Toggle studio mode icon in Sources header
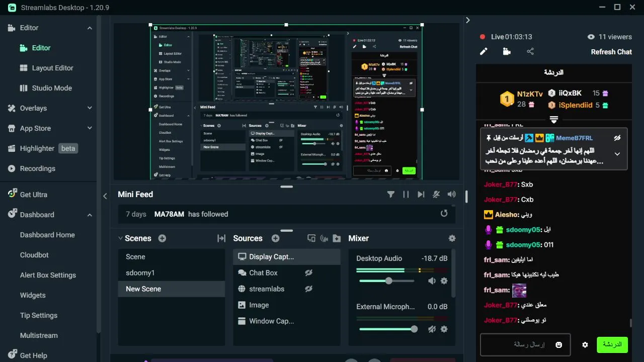Image resolution: width=644 pixels, height=362 pixels. tap(311, 238)
